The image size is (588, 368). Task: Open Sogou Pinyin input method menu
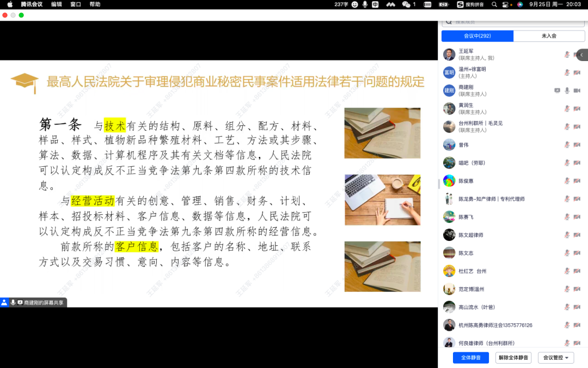[x=460, y=4]
